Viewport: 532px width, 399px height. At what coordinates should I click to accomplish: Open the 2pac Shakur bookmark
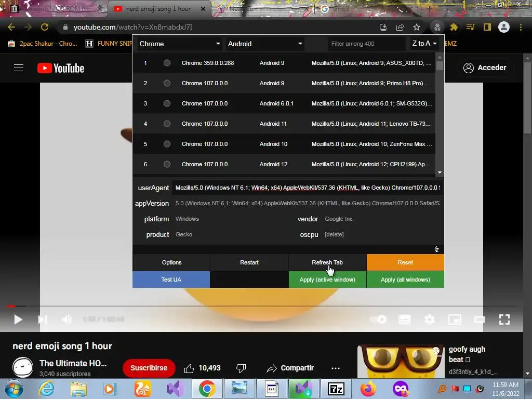pyautogui.click(x=43, y=44)
